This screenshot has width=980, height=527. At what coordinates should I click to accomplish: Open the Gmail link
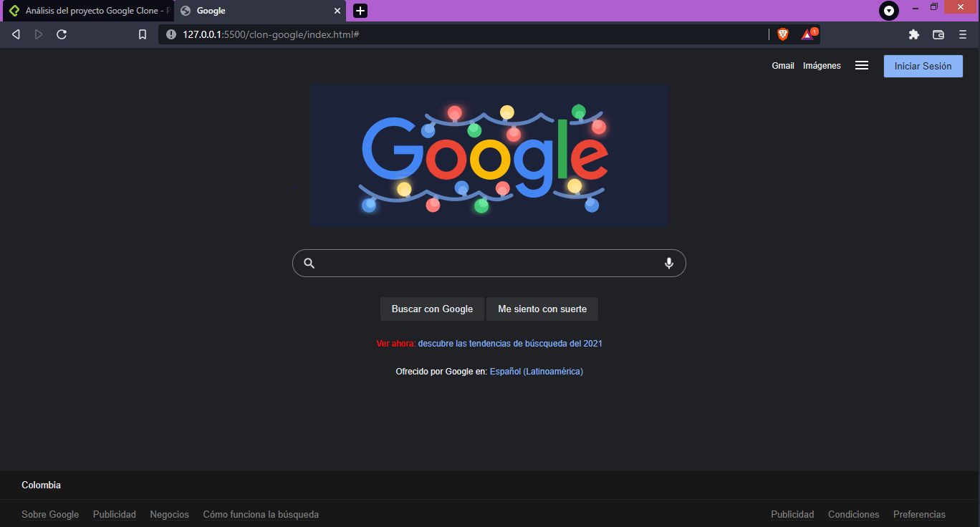pos(783,65)
